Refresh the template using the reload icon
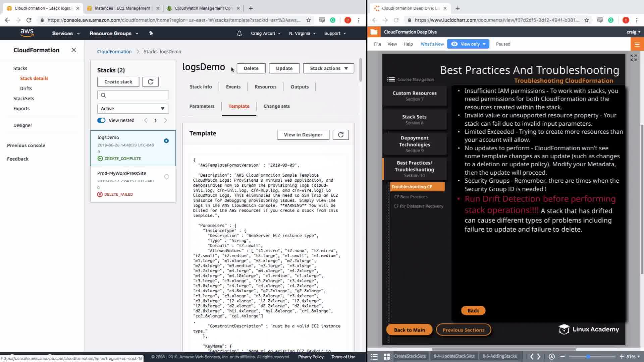Screen dimensions: 644x362 click(x=340, y=135)
